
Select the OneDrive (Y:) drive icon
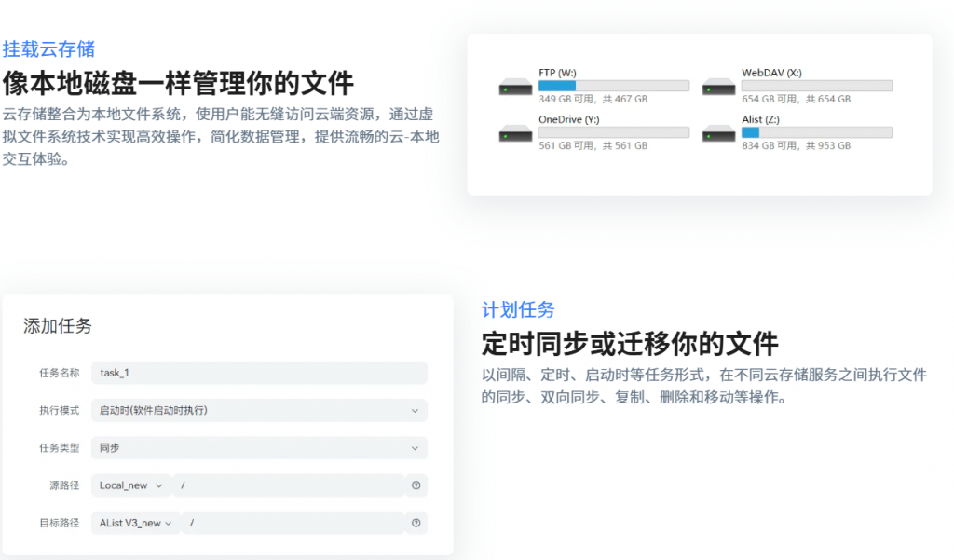pos(515,133)
